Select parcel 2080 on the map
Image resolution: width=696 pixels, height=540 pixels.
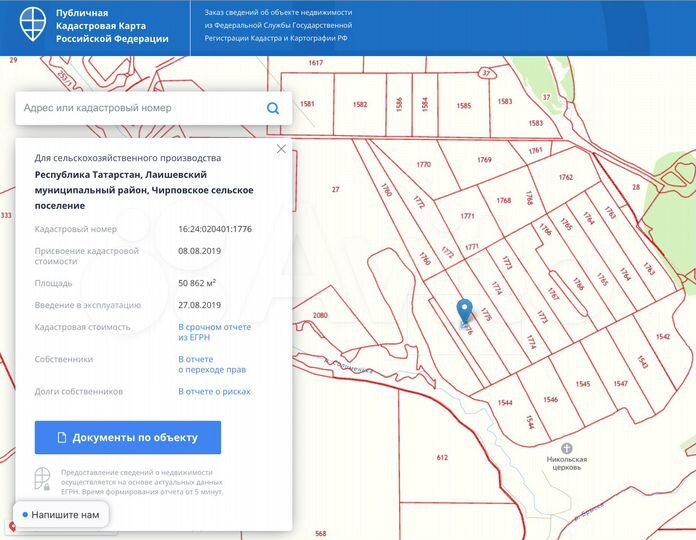320,316
